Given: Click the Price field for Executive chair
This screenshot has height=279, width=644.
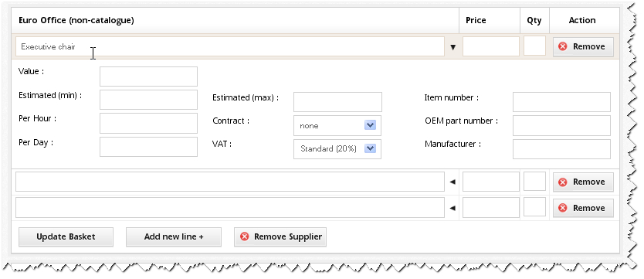Looking at the screenshot, I should tap(491, 46).
